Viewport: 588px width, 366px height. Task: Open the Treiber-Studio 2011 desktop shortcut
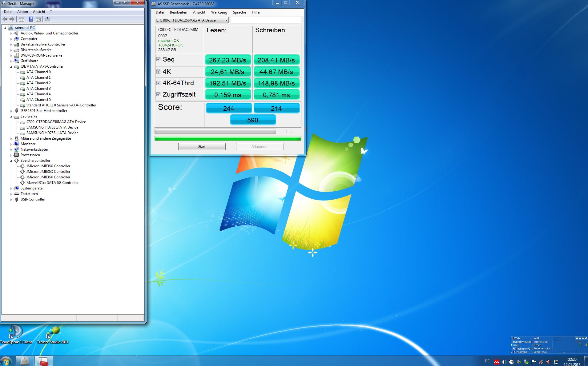click(x=53, y=335)
